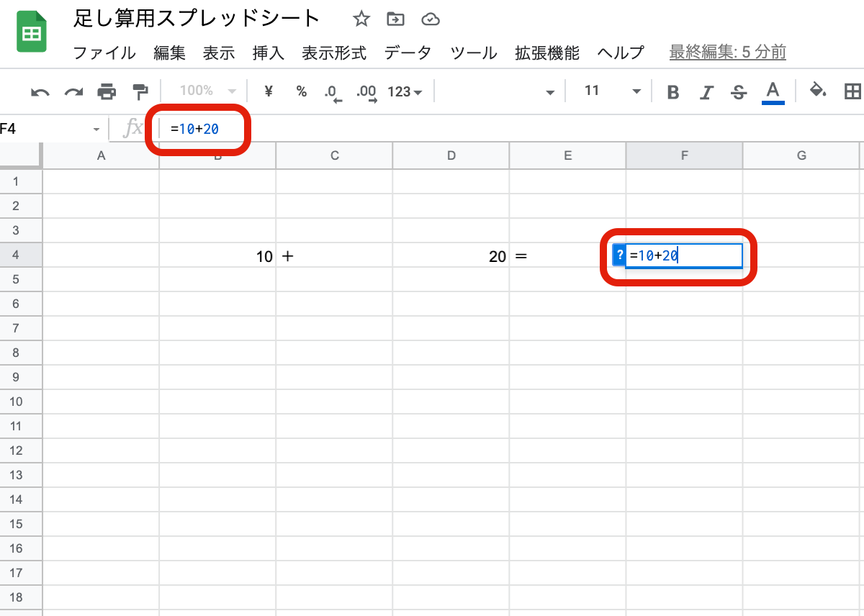
Task: Open the 挿入 menu
Action: click(x=269, y=53)
